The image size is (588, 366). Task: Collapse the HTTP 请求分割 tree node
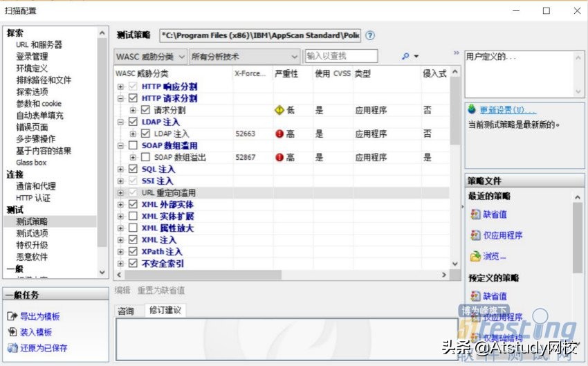120,98
